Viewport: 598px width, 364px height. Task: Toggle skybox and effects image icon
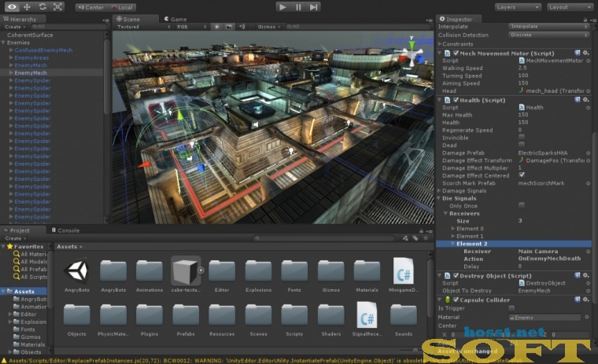pos(229,27)
